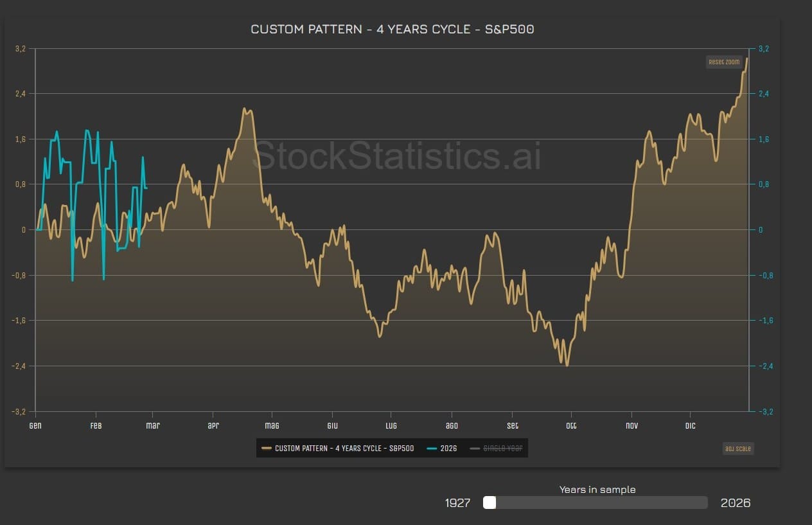Image resolution: width=812 pixels, height=525 pixels.
Task: Toggle the 2026 series legend entry
Action: click(x=442, y=449)
